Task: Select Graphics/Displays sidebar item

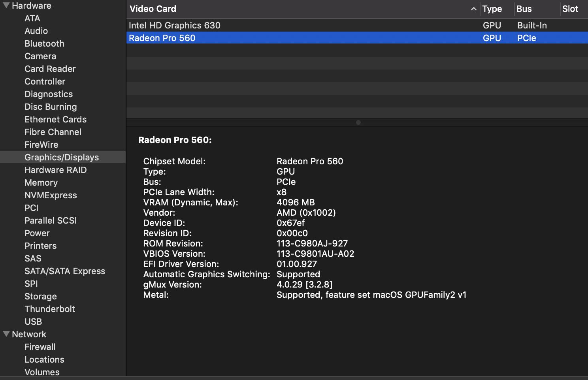Action: coord(63,157)
